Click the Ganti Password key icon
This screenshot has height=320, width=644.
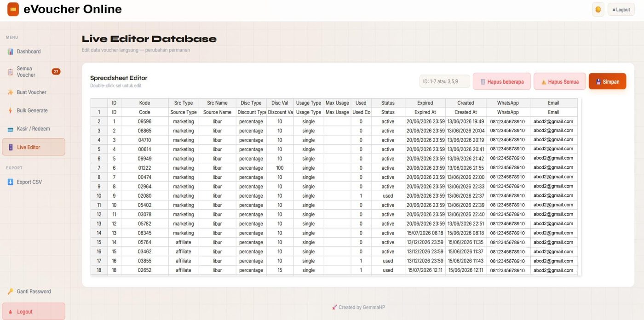pyautogui.click(x=11, y=291)
